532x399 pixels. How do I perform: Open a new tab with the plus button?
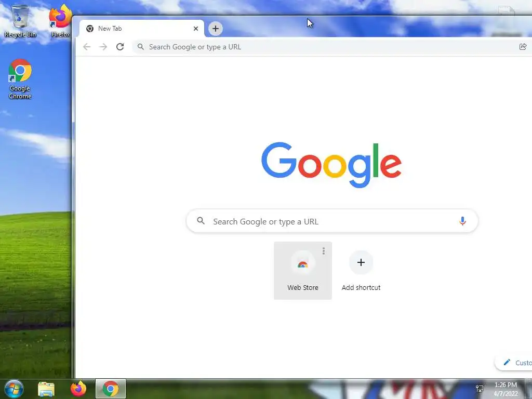click(216, 29)
